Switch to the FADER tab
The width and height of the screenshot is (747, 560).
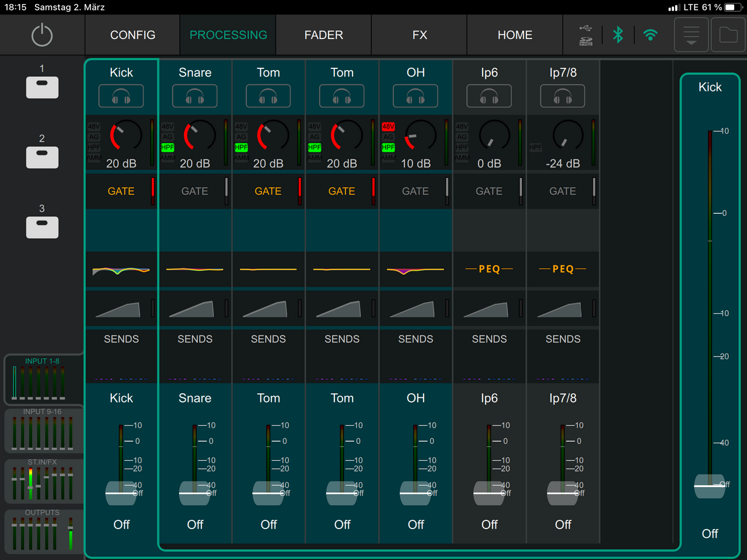click(323, 35)
